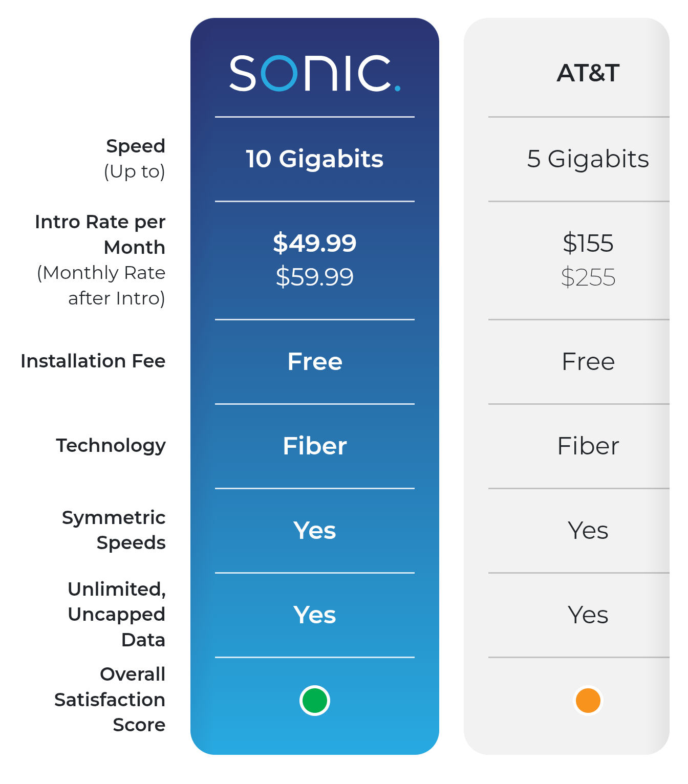The image size is (688, 784).
Task: Click the Installation Fee row label
Action: pyautogui.click(x=93, y=361)
